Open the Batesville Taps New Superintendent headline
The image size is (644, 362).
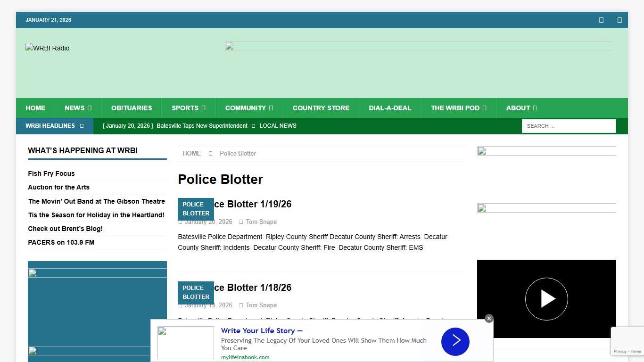click(202, 126)
